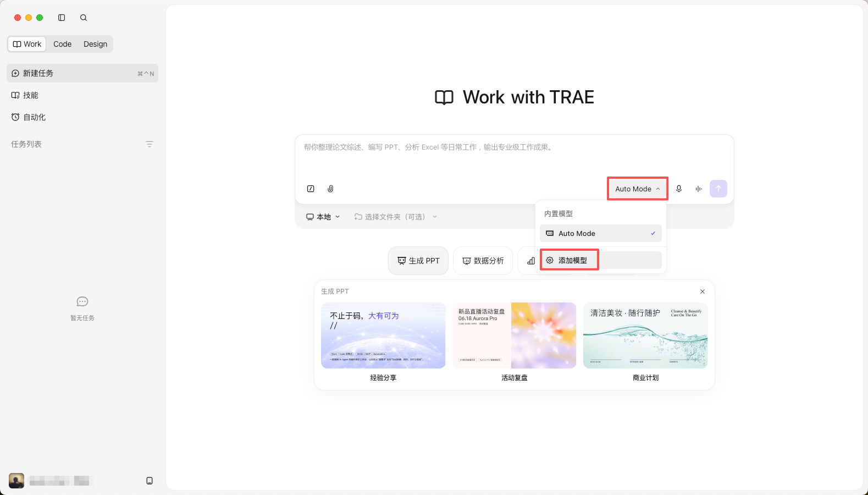868x495 pixels.
Task: Create a new task via 新建任务
Action: click(82, 73)
